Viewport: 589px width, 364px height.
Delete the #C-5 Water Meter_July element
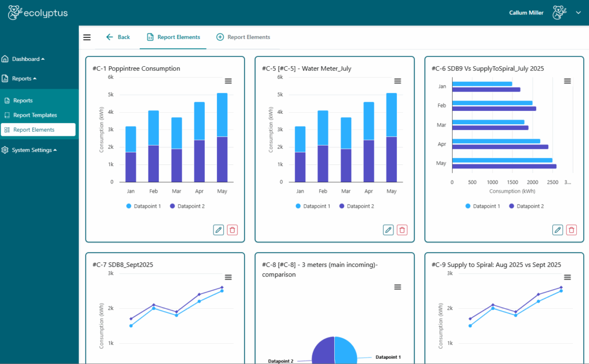pyautogui.click(x=402, y=230)
